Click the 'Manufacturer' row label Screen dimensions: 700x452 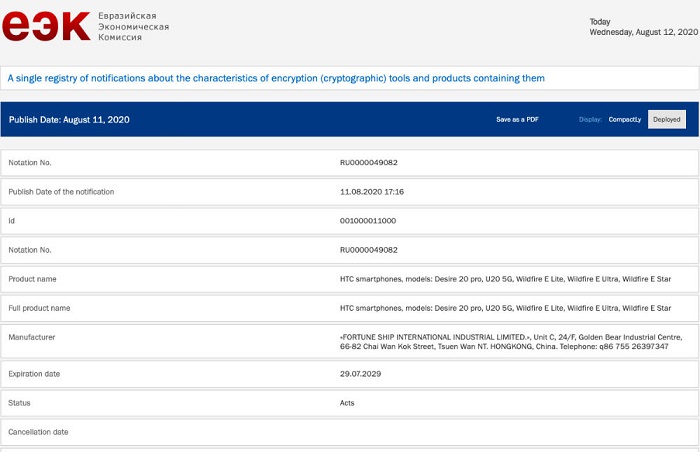click(32, 337)
